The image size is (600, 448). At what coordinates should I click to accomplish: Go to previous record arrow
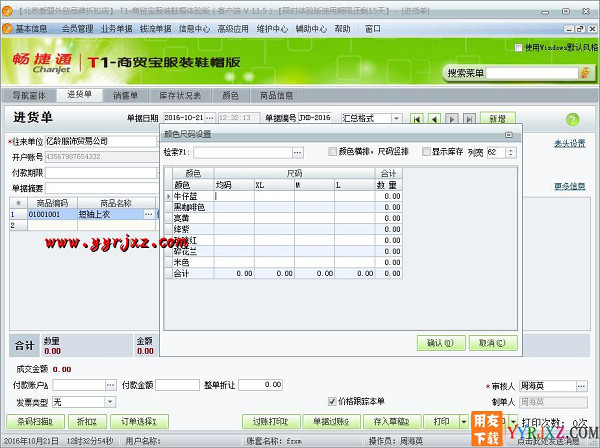tap(434, 119)
